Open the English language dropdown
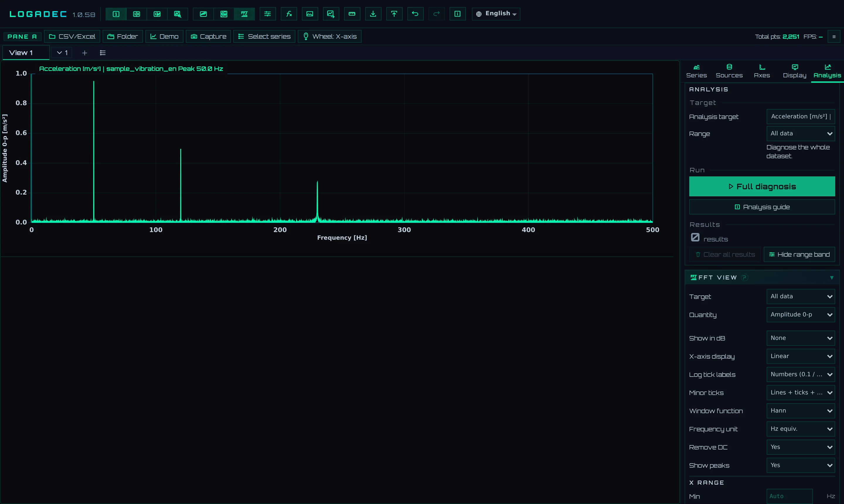Viewport: 844px width, 504px height. pyautogui.click(x=496, y=14)
